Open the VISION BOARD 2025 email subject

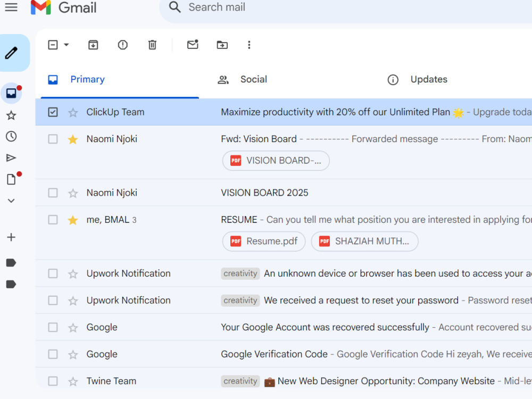(264, 193)
